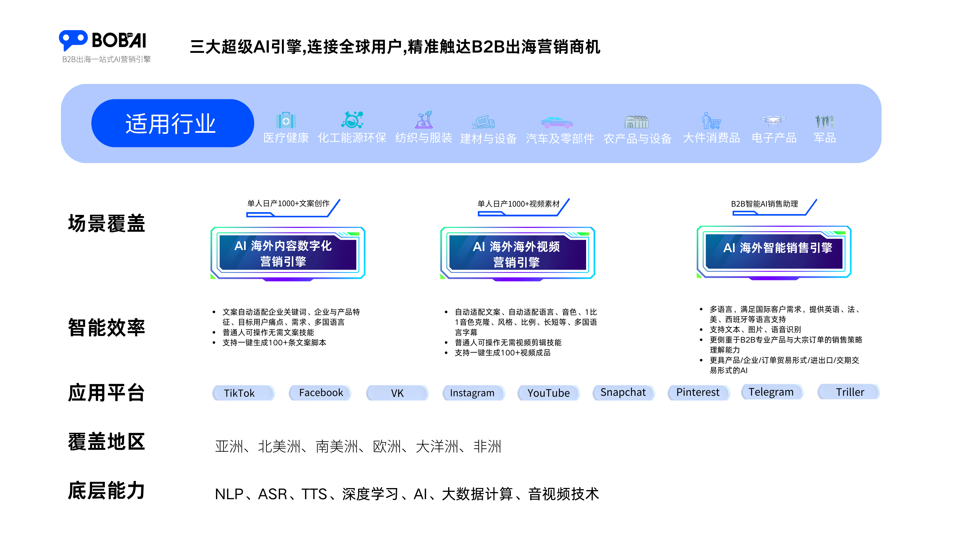Viewport: 980px width, 551px height.
Task: Click the bullet 支持一键生成100+条文案脚本
Action: tap(274, 343)
